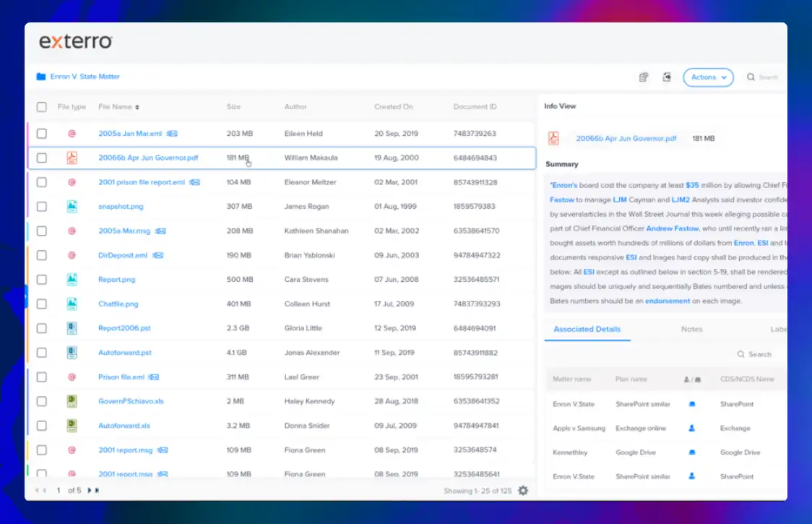812x524 pixels.
Task: Click the search icon in Associated Details
Action: (x=740, y=355)
